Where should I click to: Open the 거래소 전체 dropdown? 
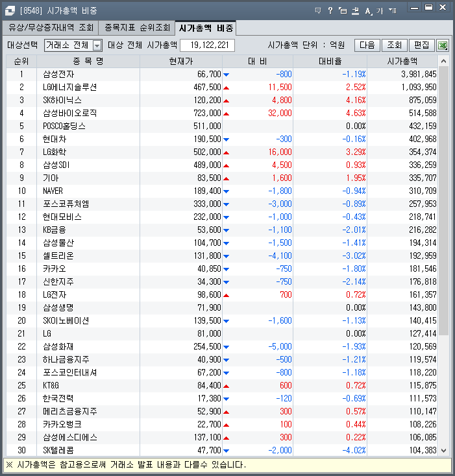[x=97, y=45]
